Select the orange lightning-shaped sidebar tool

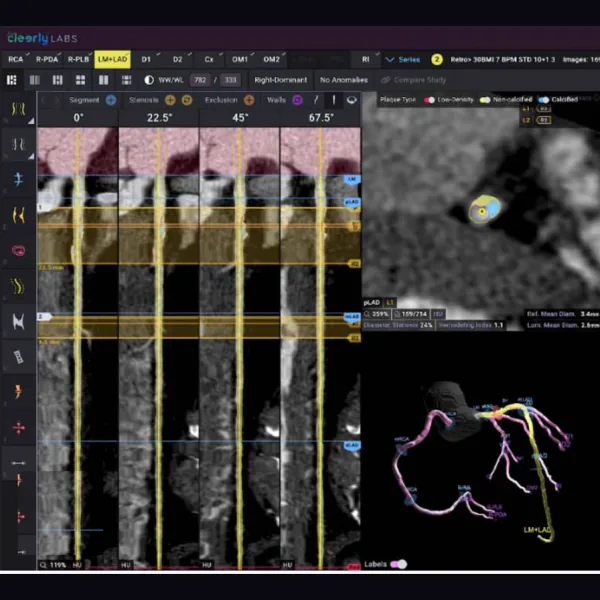tap(18, 392)
